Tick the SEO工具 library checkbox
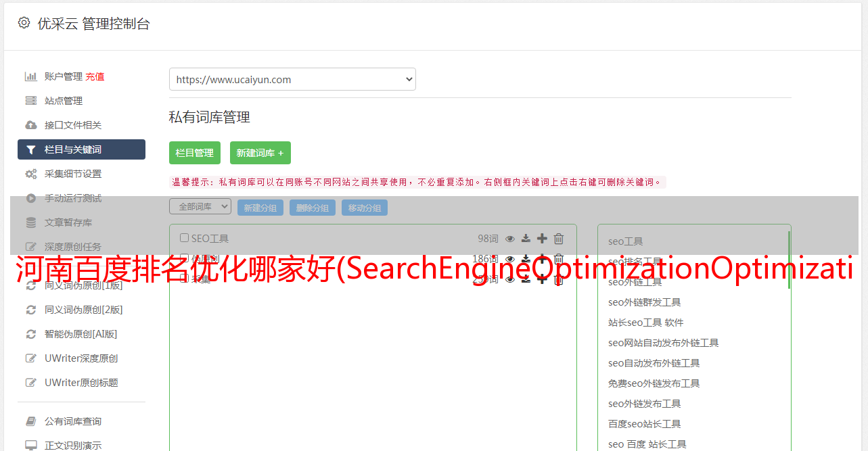868x451 pixels. (184, 238)
